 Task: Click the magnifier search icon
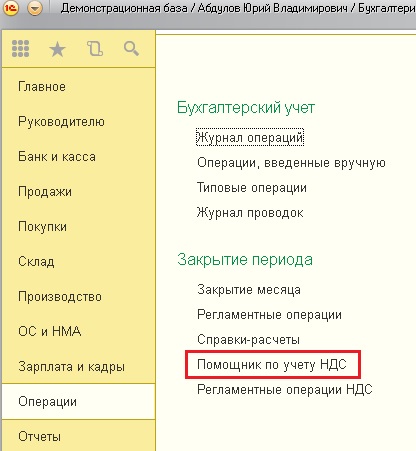pos(131,49)
